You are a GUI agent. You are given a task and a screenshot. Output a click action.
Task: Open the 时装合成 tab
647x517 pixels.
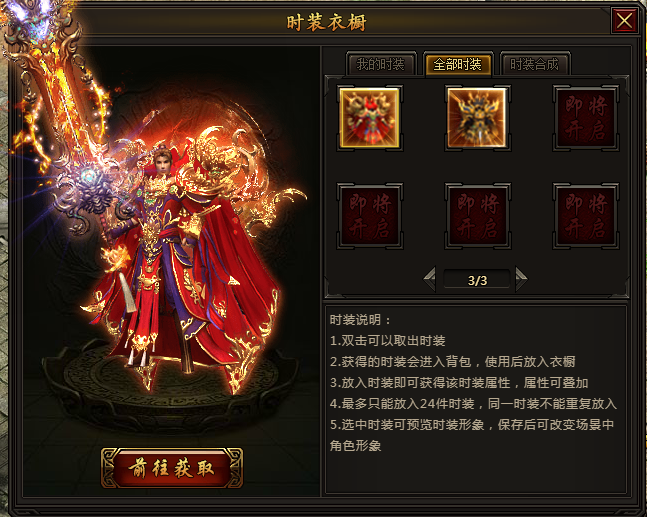click(x=535, y=64)
